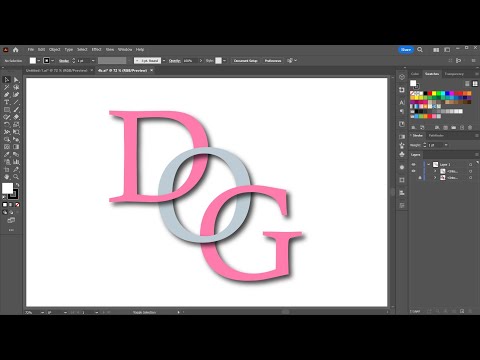
Task: Toggle visibility eye of Layer 1
Action: [x=414, y=165]
